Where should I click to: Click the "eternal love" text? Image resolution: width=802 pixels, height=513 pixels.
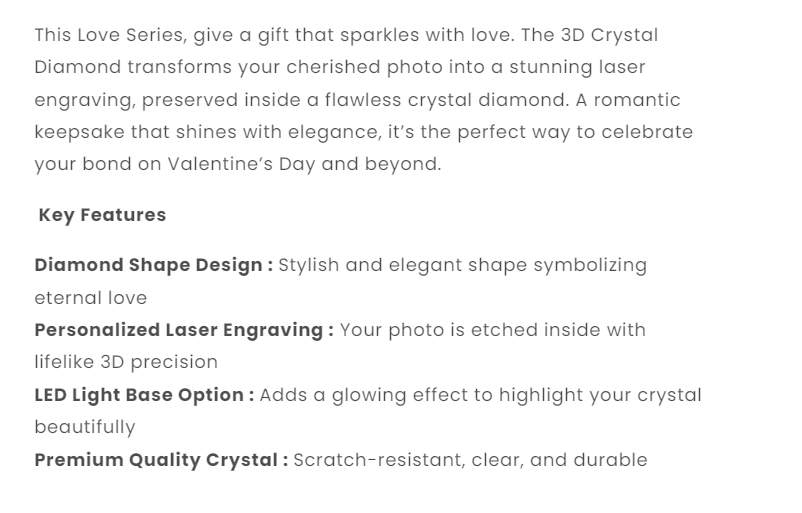[x=90, y=298]
